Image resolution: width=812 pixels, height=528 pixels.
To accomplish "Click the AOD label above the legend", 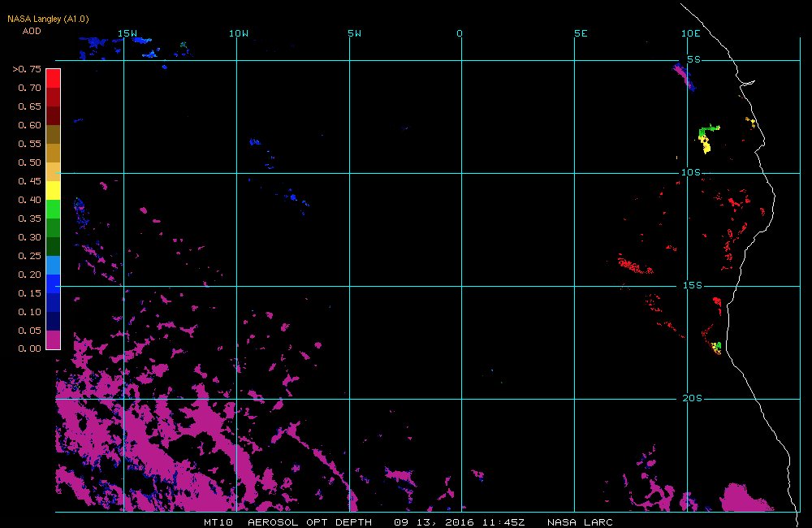I will (32, 31).
